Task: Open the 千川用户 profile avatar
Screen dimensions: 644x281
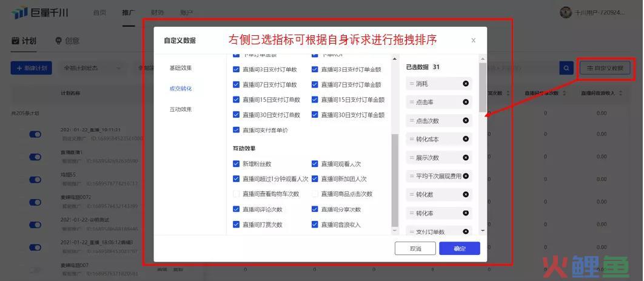Action: [566, 12]
